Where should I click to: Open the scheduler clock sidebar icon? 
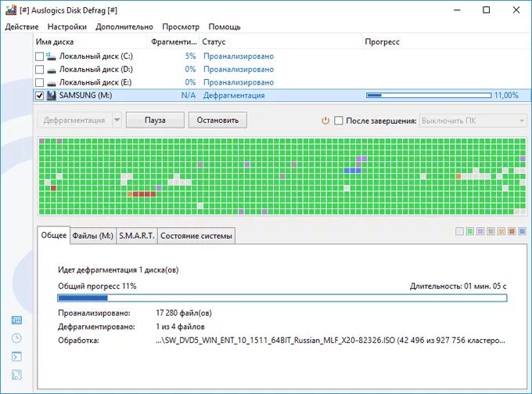[16, 338]
